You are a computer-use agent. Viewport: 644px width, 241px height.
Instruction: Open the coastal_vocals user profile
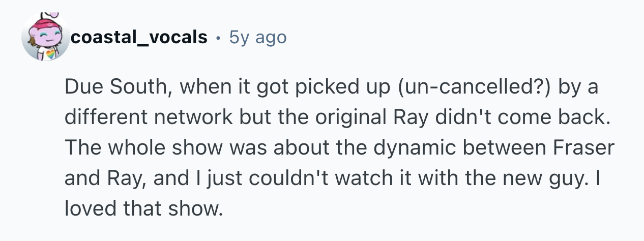139,37
